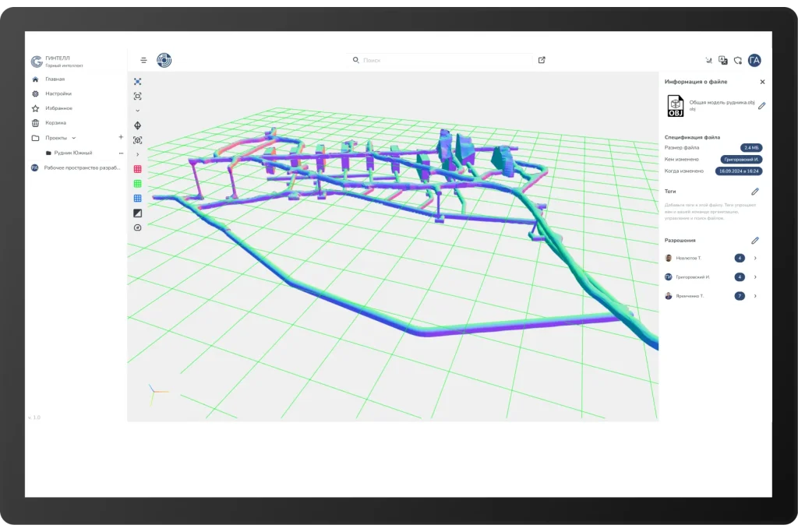Click the 3D cube view icon
Screen dimensions: 798x532
(x=138, y=140)
